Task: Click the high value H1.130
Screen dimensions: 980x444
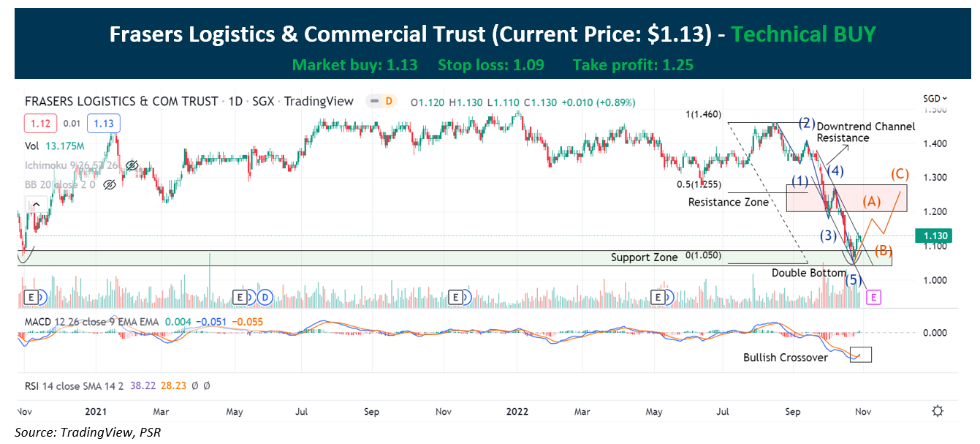Action: tap(466, 102)
